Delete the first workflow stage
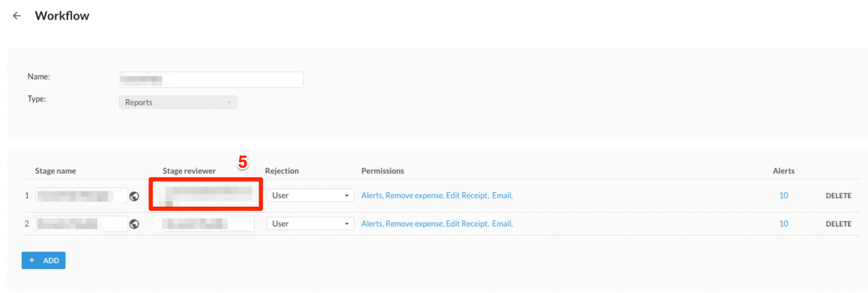 pos(838,196)
